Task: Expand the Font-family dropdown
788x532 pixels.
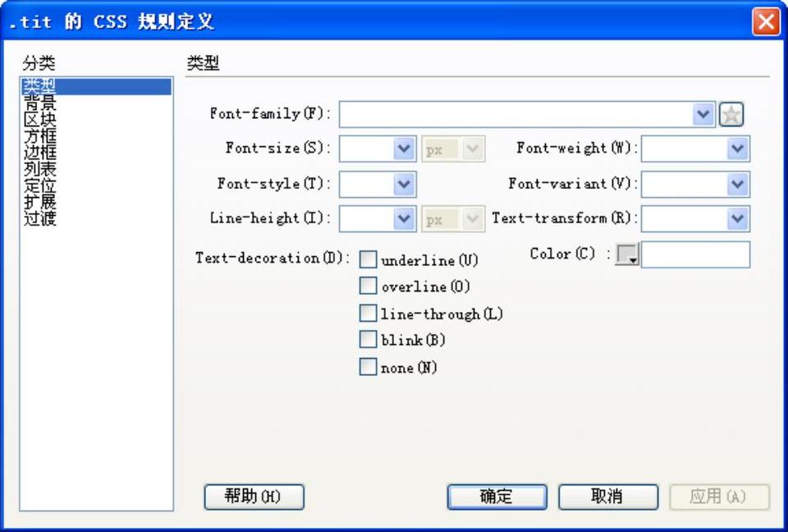Action: 703,115
